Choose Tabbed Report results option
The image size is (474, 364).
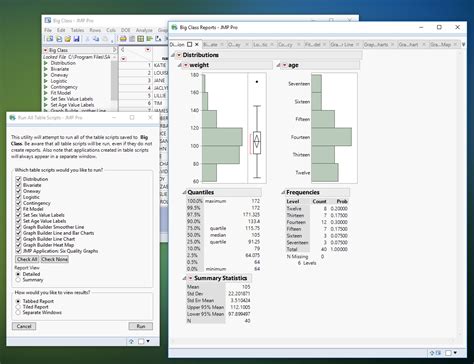click(x=18, y=301)
